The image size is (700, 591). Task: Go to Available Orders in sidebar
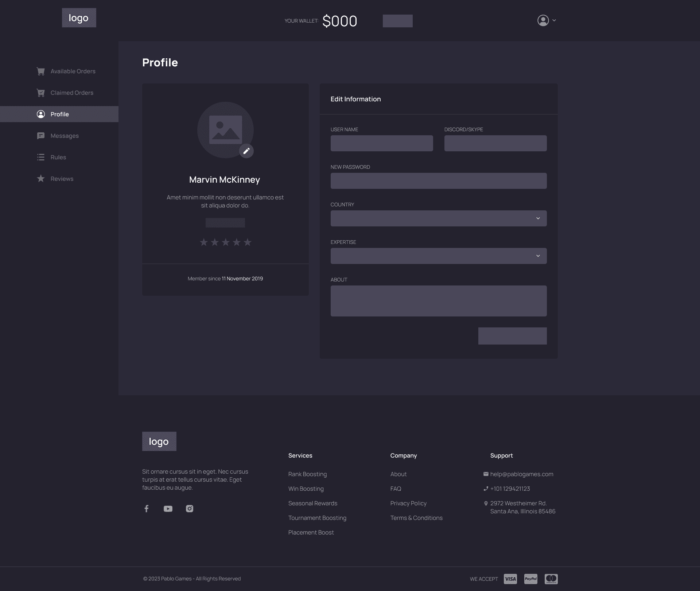pyautogui.click(x=73, y=71)
